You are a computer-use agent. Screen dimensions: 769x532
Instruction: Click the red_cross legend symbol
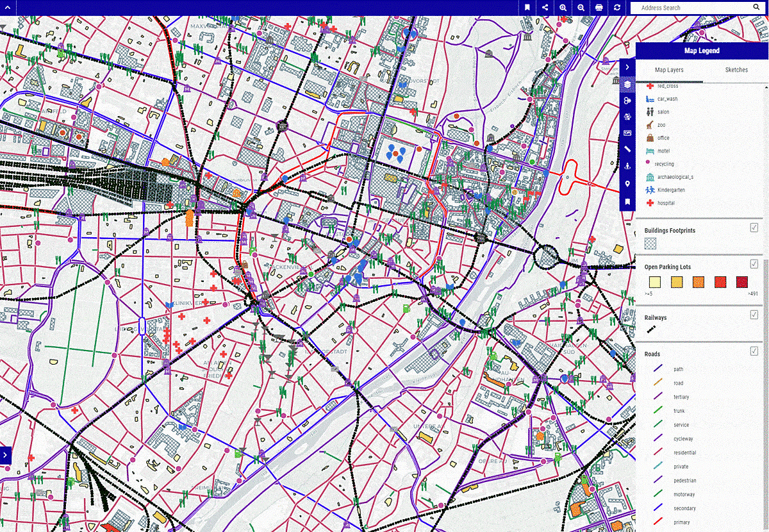click(650, 86)
